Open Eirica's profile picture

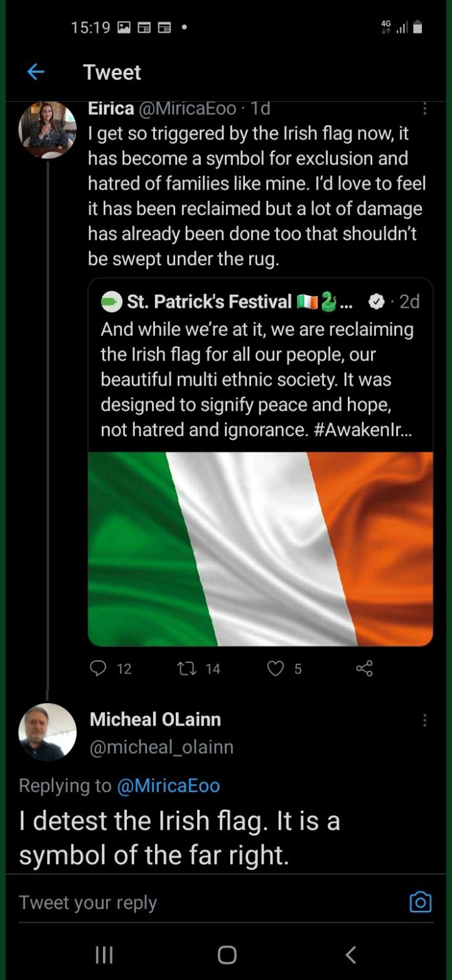(x=48, y=129)
